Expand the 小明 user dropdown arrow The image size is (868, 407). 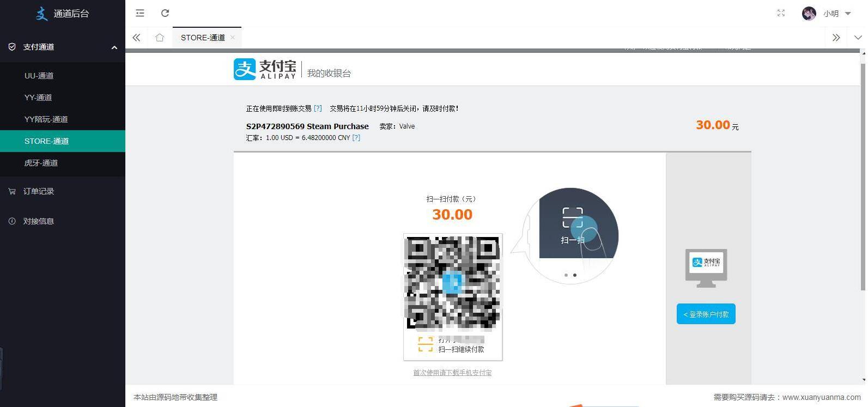pos(847,14)
